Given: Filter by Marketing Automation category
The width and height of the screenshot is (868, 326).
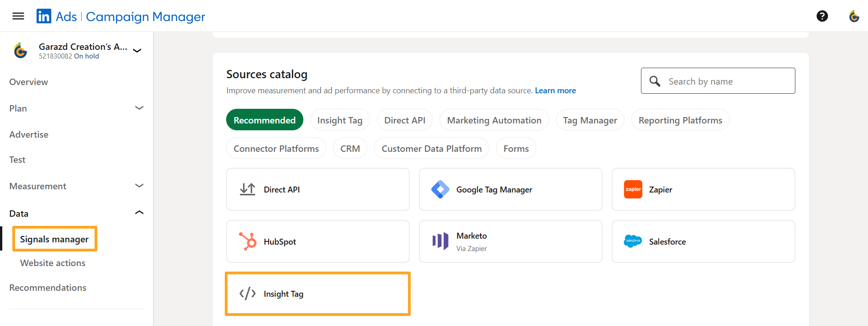Looking at the screenshot, I should pos(494,120).
